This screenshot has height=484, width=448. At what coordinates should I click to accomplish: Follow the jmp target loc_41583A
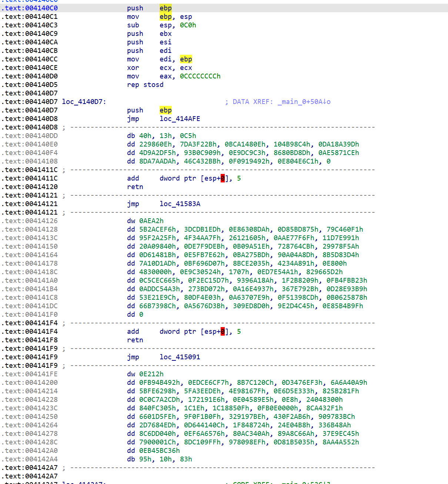tap(180, 204)
